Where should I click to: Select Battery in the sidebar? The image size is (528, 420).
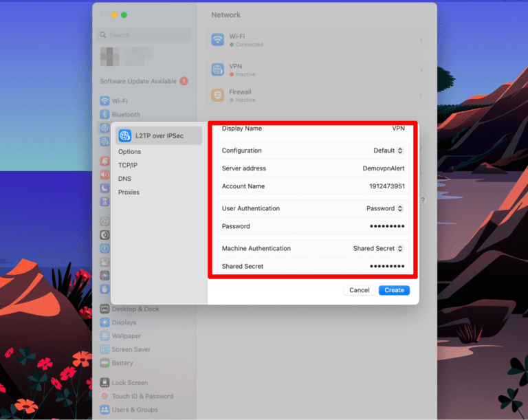pos(122,363)
